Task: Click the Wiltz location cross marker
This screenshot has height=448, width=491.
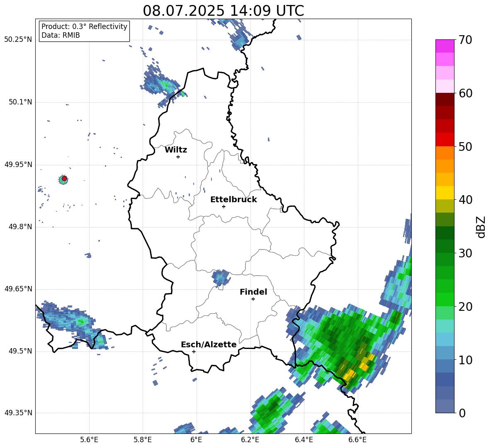Action: (178, 157)
